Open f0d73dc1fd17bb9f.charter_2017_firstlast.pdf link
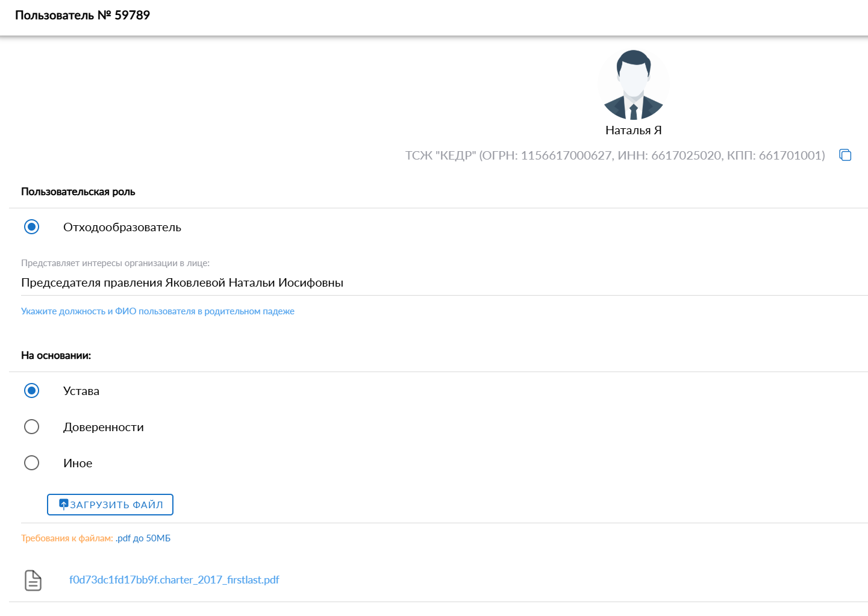This screenshot has height=616, width=868. [174, 580]
